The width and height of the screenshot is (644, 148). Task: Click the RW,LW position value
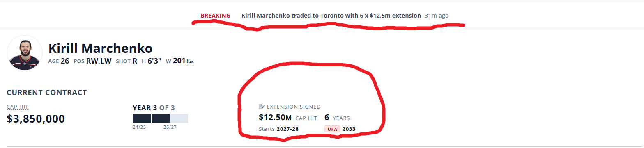(99, 61)
